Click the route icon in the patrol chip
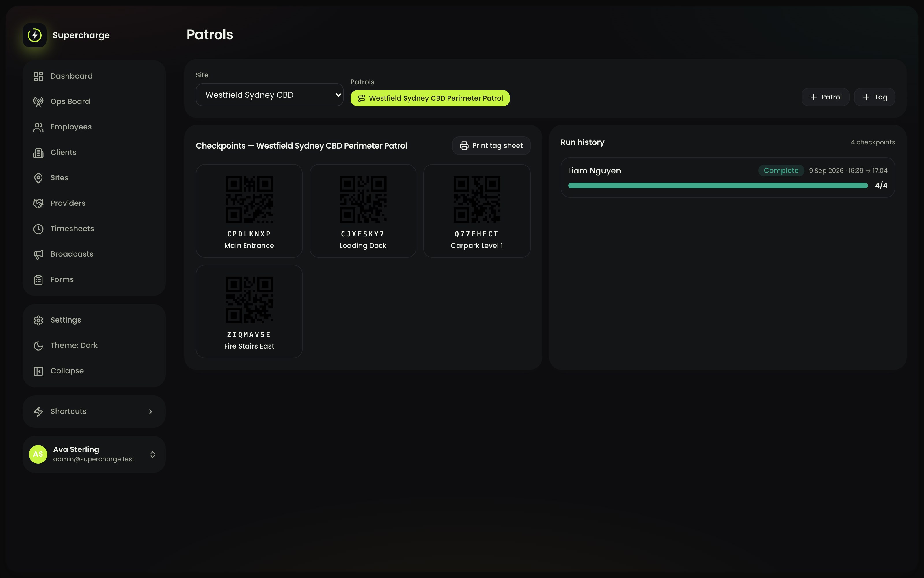This screenshot has width=924, height=578. [361, 98]
